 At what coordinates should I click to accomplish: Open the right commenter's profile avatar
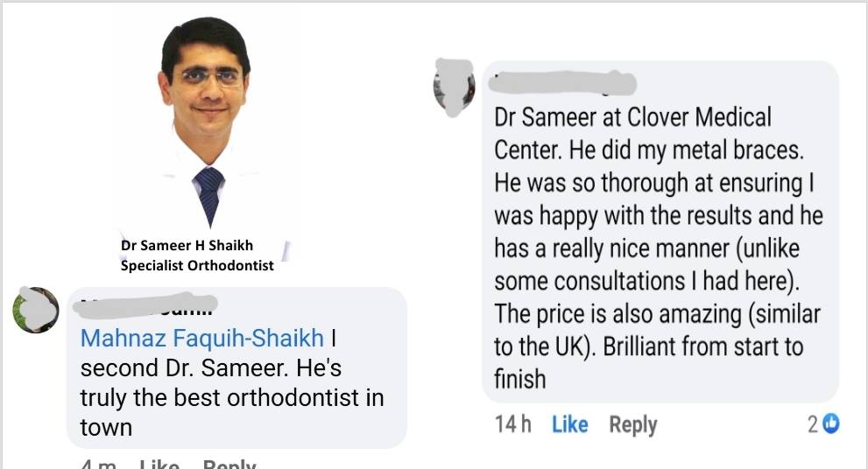pyautogui.click(x=454, y=87)
